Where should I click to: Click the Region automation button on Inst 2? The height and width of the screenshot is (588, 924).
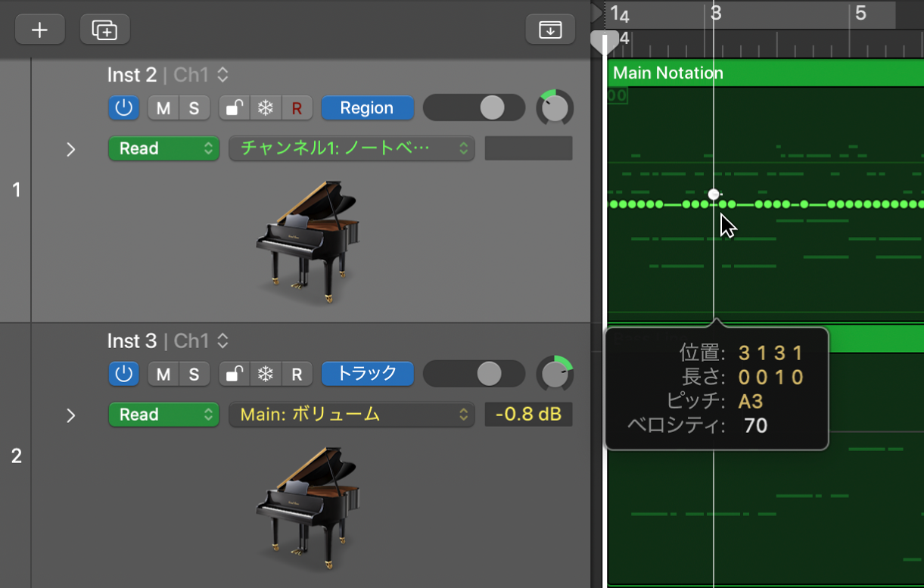click(367, 107)
